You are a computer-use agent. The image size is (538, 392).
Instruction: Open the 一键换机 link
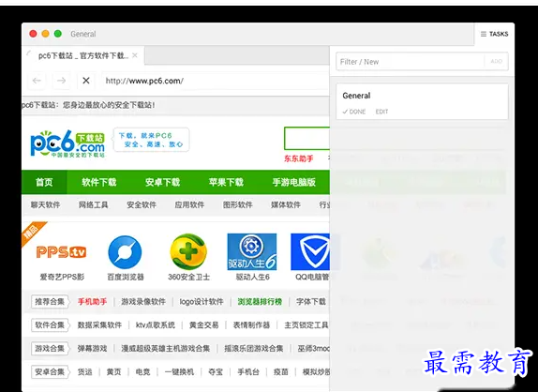pos(179,371)
